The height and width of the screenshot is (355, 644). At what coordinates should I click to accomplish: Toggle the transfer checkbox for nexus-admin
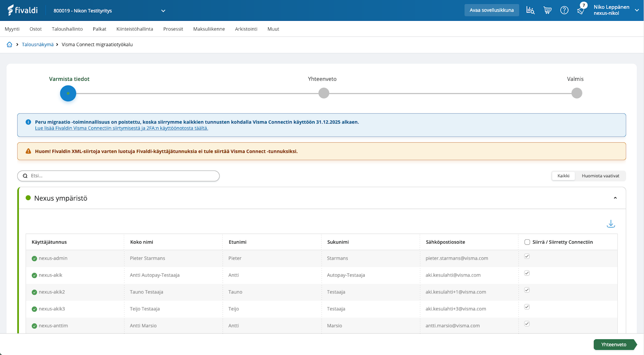pos(527,256)
